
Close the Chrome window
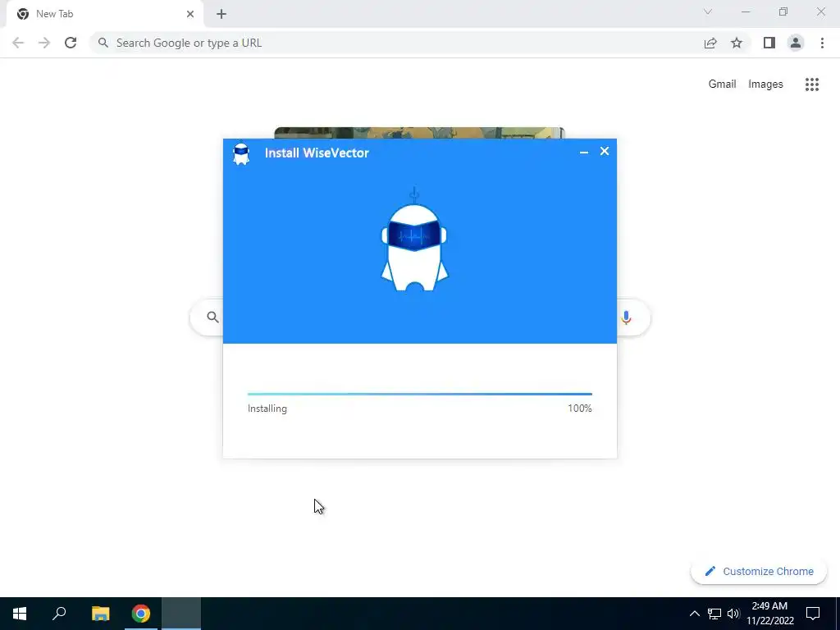pyautogui.click(x=820, y=11)
